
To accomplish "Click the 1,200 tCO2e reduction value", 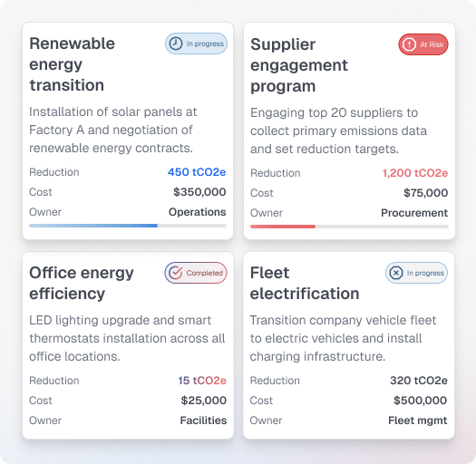I will 415,173.
